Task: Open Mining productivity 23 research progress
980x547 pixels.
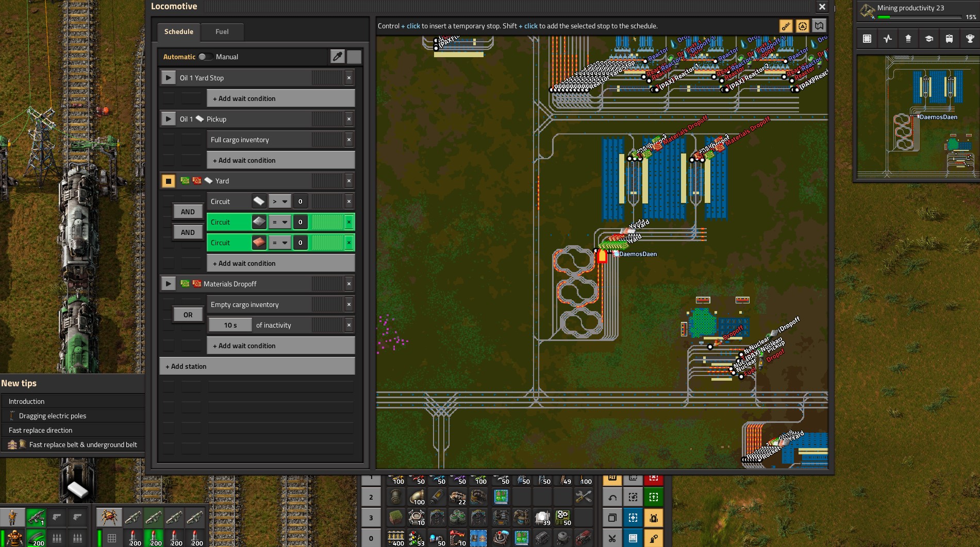Action: click(x=918, y=11)
